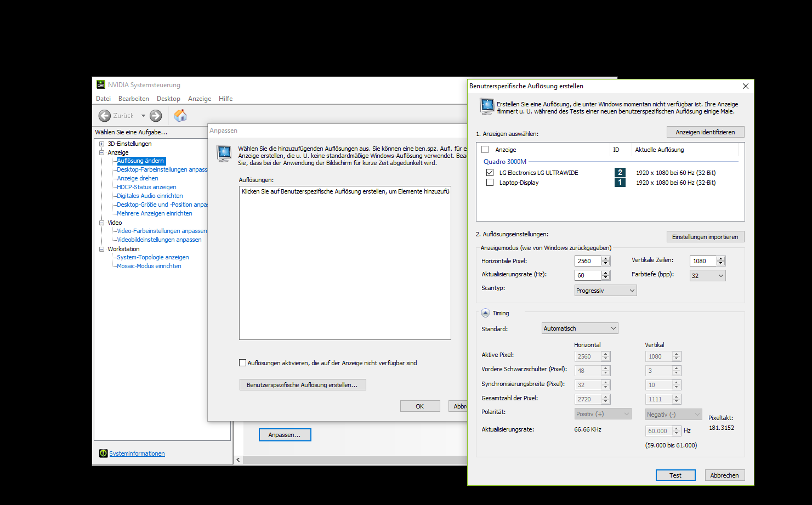Open Mosaic-Modus einrichten

[x=149, y=266]
